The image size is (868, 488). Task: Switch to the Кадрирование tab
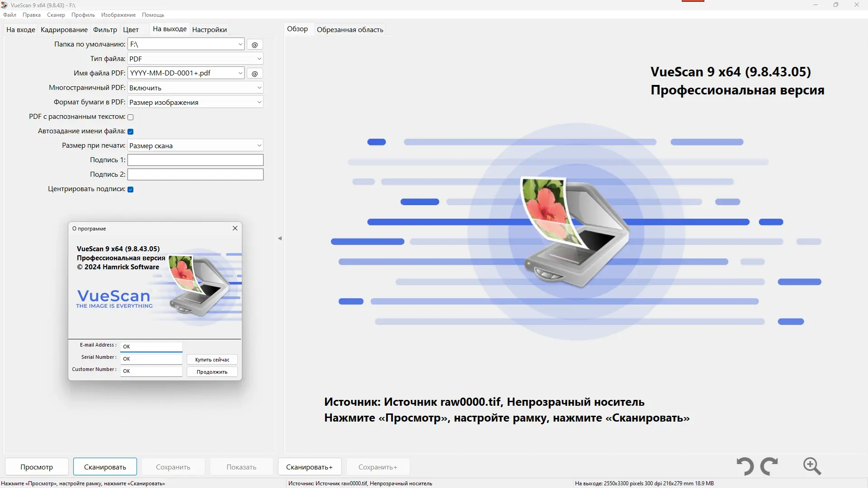pyautogui.click(x=64, y=30)
